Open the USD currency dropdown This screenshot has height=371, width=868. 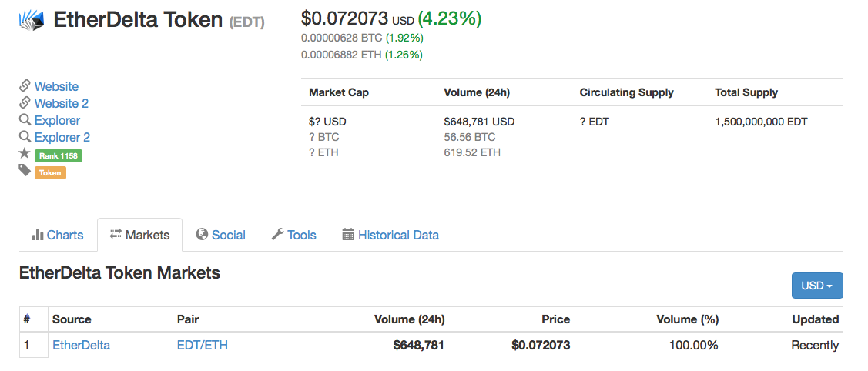(817, 286)
